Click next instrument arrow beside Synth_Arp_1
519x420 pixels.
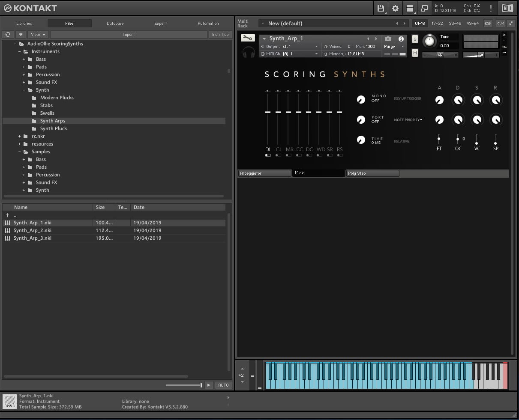376,39
